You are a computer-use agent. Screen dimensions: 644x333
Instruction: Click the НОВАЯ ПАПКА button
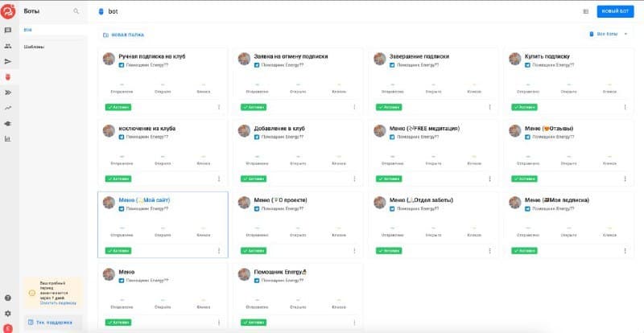(x=124, y=35)
